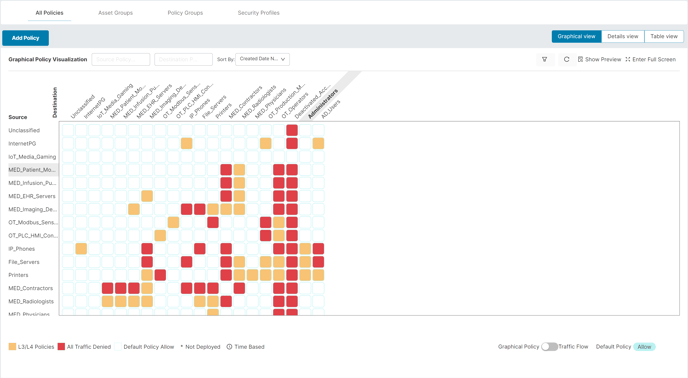Select red cell Printers to OT_Modbus_Sens

(x=160, y=275)
